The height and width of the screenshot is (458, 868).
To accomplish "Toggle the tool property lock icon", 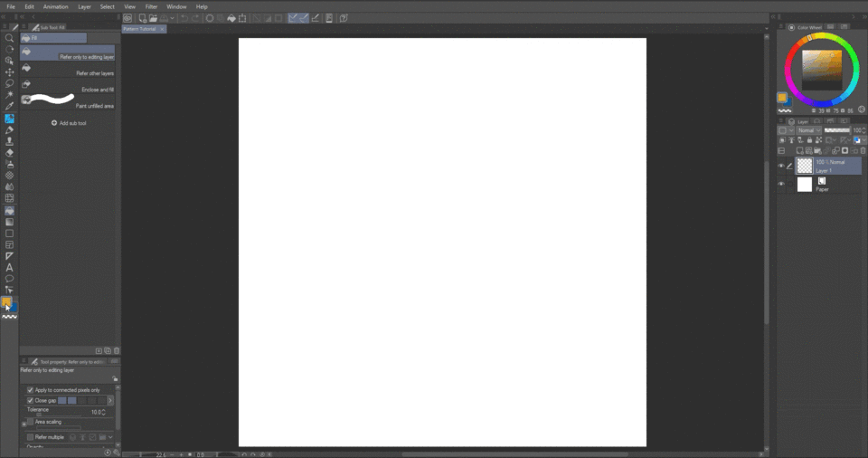I will pos(115,378).
